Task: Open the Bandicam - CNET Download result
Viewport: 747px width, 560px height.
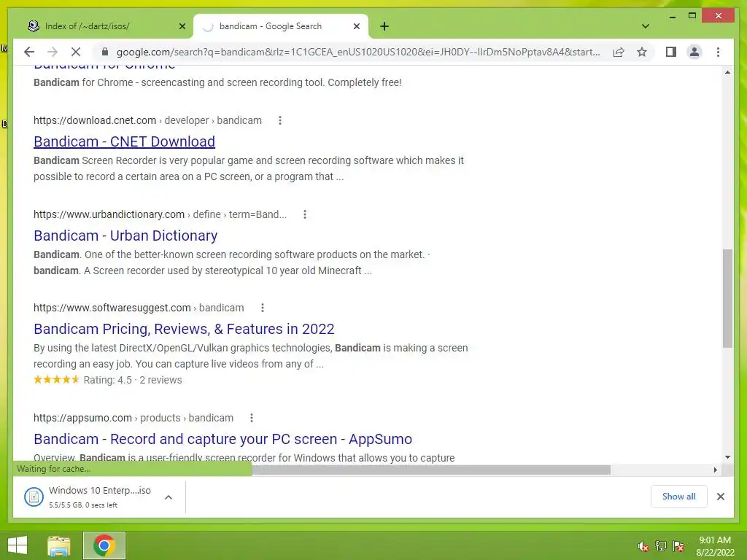Action: 124,141
